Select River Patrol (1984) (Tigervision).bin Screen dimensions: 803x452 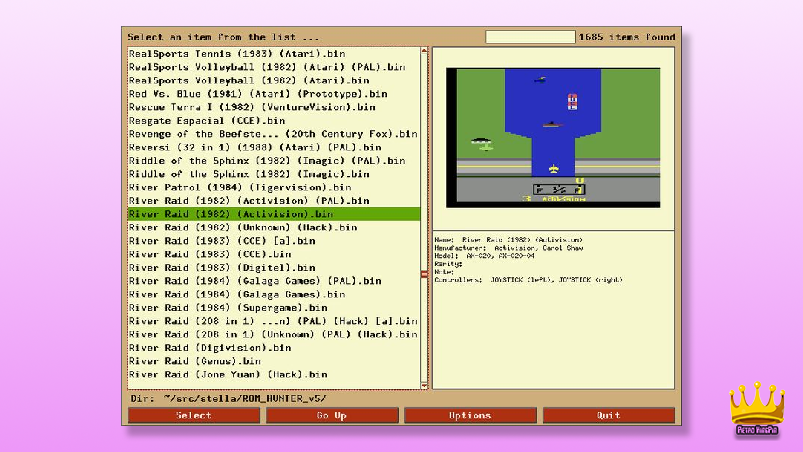pyautogui.click(x=274, y=187)
